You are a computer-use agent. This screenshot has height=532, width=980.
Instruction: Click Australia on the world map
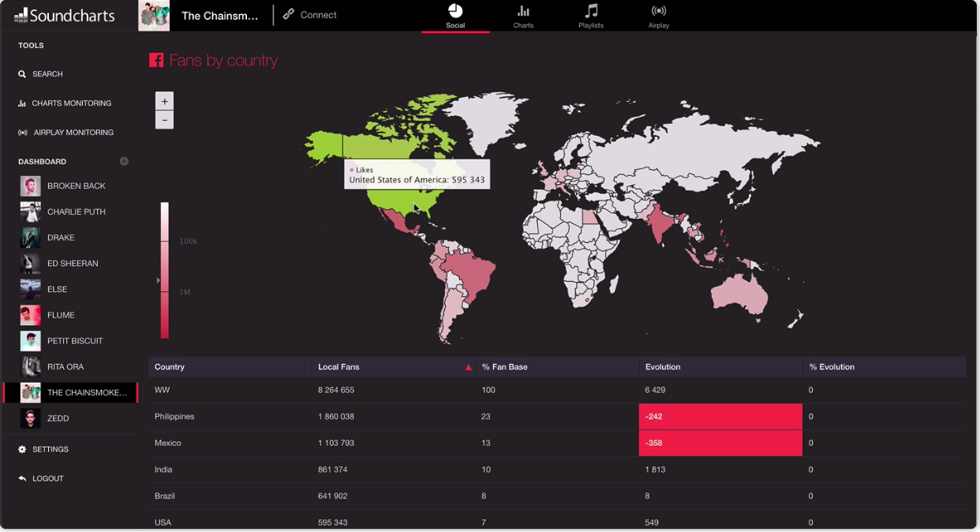tap(738, 294)
